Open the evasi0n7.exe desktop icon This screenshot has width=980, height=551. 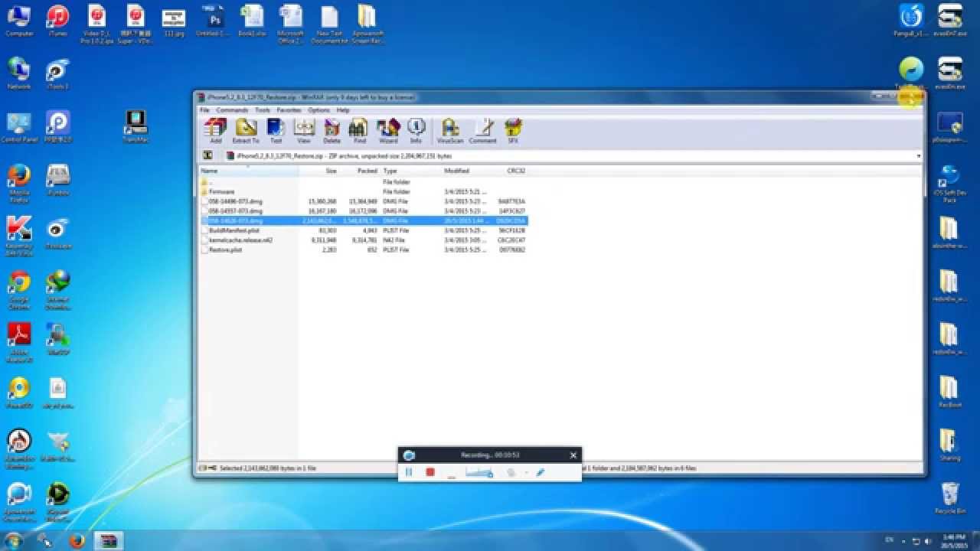pyautogui.click(x=949, y=21)
